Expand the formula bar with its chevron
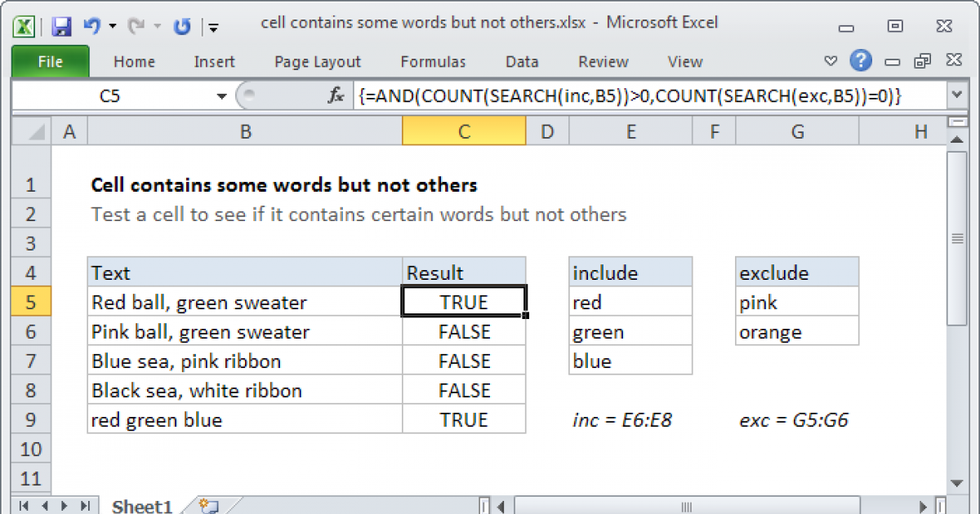980x514 pixels. (x=956, y=95)
